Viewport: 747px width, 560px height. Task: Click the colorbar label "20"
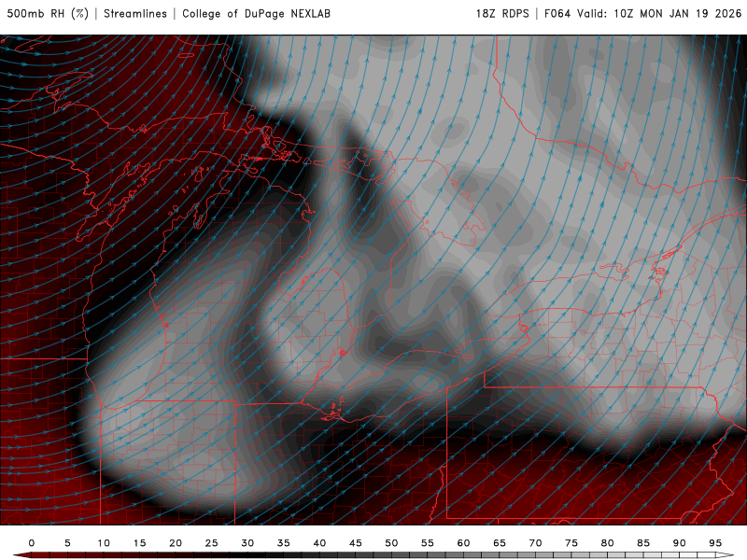point(176,543)
